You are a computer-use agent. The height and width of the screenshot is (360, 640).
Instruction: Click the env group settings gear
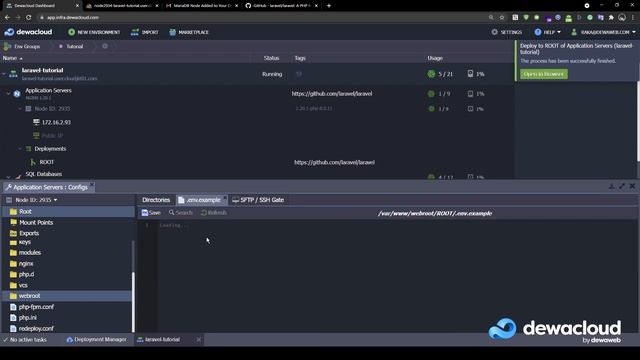click(105, 46)
